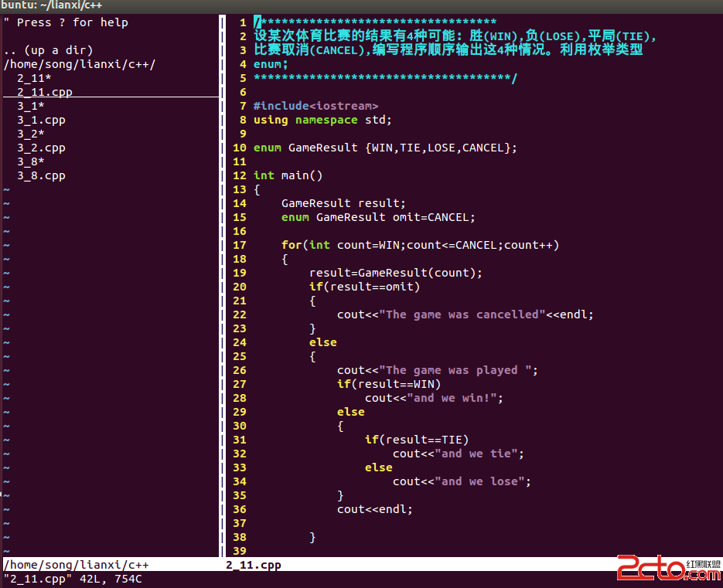This screenshot has height=588, width=723.
Task: Click the closing brace on line 38
Action: [x=312, y=537]
